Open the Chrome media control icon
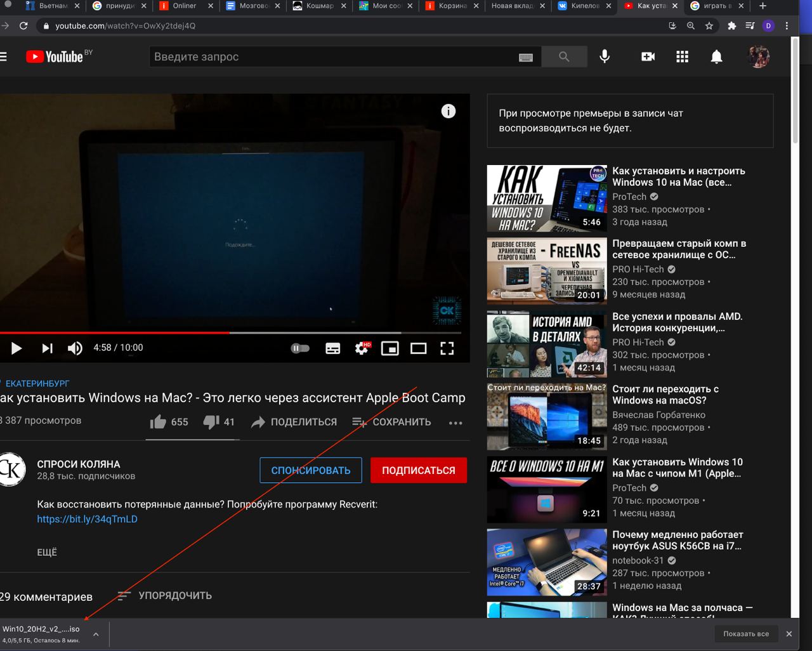 click(750, 26)
